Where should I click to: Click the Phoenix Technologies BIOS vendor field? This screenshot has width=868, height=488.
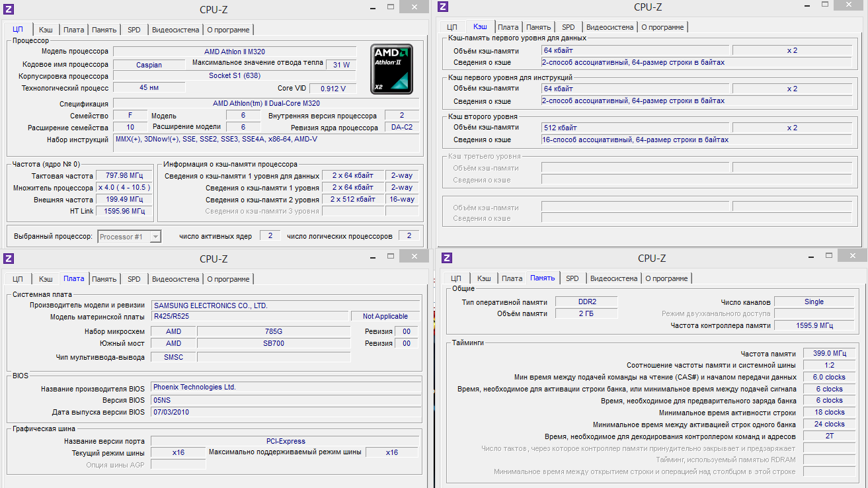point(286,387)
